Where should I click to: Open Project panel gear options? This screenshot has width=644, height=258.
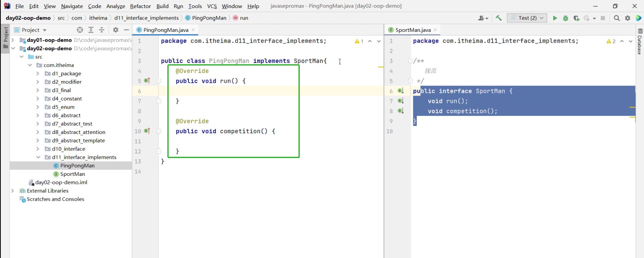pyautogui.click(x=116, y=30)
